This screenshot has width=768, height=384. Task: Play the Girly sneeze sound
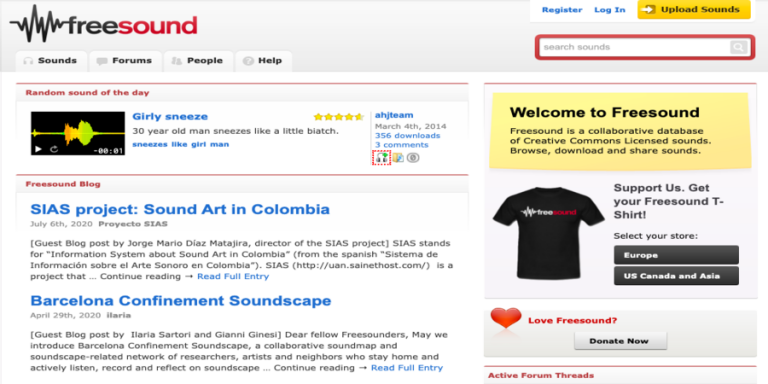pyautogui.click(x=39, y=149)
